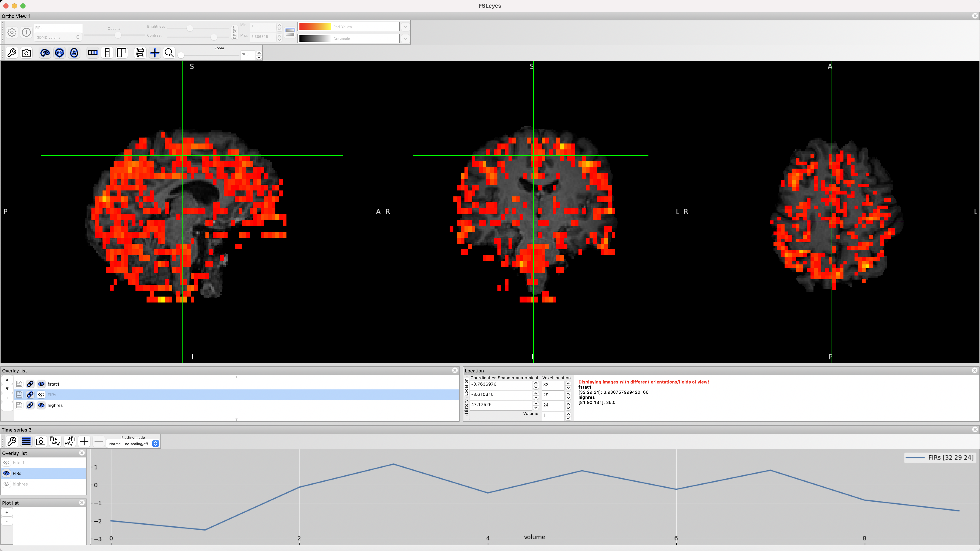Select highres overlay row
980x551 pixels.
coord(236,405)
